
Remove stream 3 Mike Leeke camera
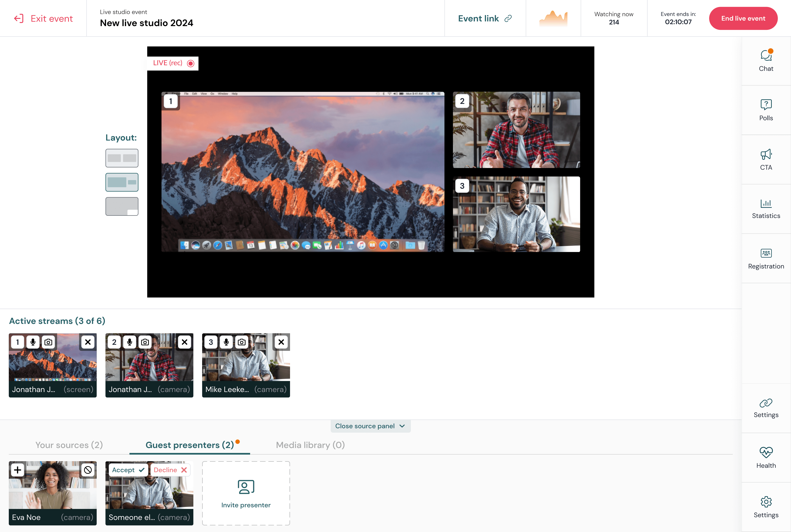[281, 342]
